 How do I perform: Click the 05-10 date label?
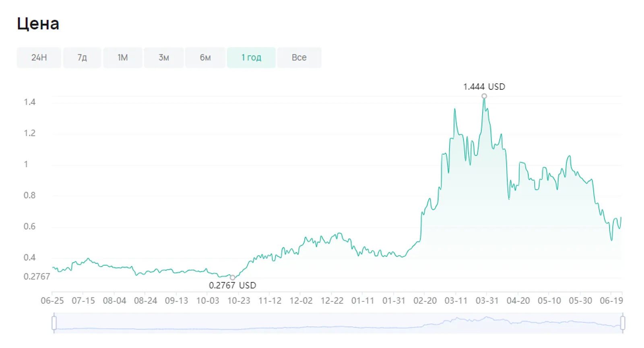(x=549, y=301)
